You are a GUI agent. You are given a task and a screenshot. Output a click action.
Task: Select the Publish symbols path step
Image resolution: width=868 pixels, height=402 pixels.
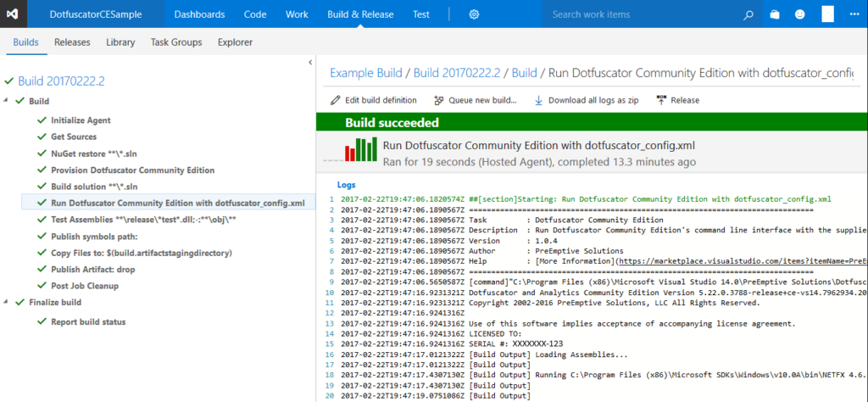pos(94,237)
